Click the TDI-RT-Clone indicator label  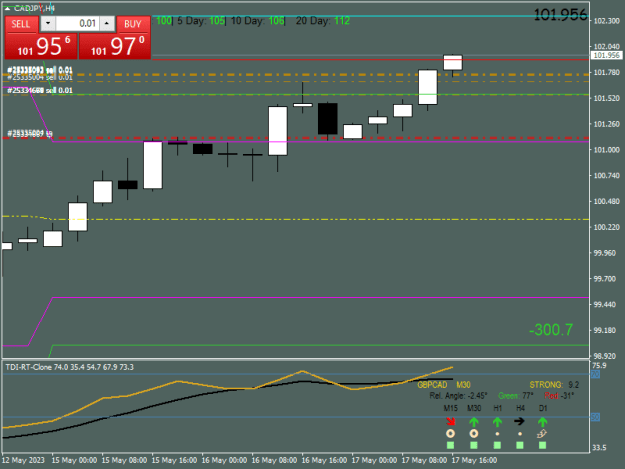(x=69, y=367)
